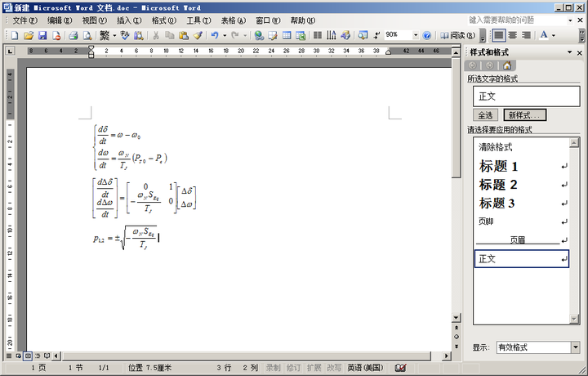Click the document vertical scrollbar thumb
The image size is (588, 376).
coord(456,117)
